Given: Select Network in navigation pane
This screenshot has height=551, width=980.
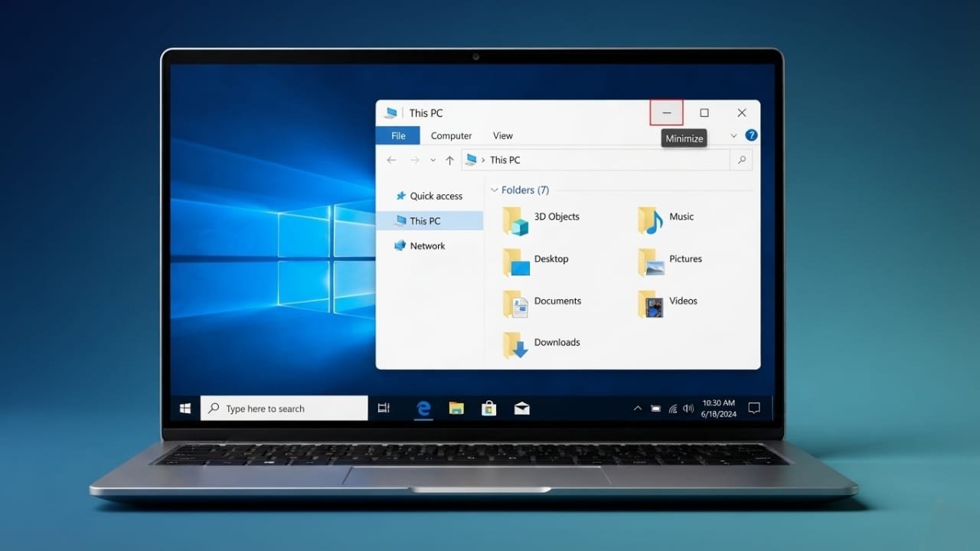Looking at the screenshot, I should (x=420, y=246).
